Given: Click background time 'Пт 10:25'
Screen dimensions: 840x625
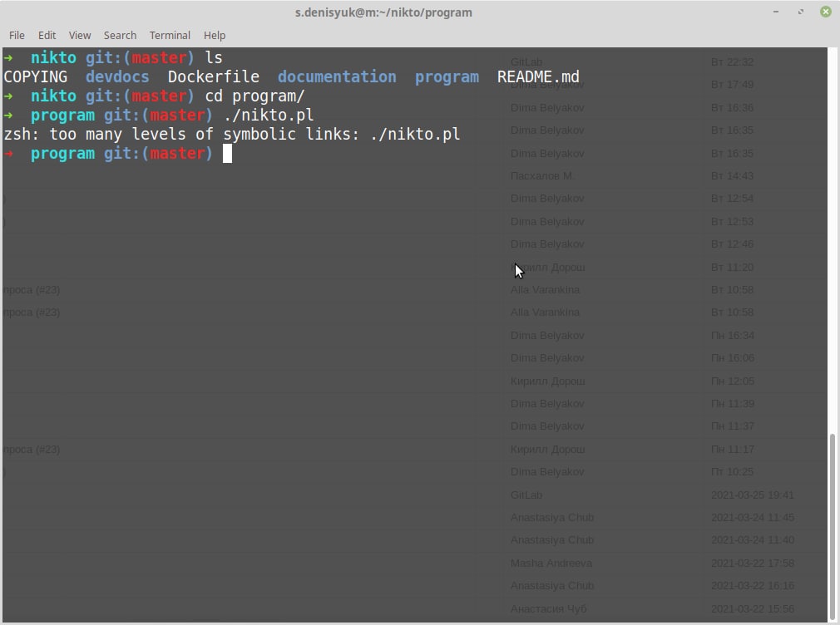Looking at the screenshot, I should pyautogui.click(x=732, y=472).
